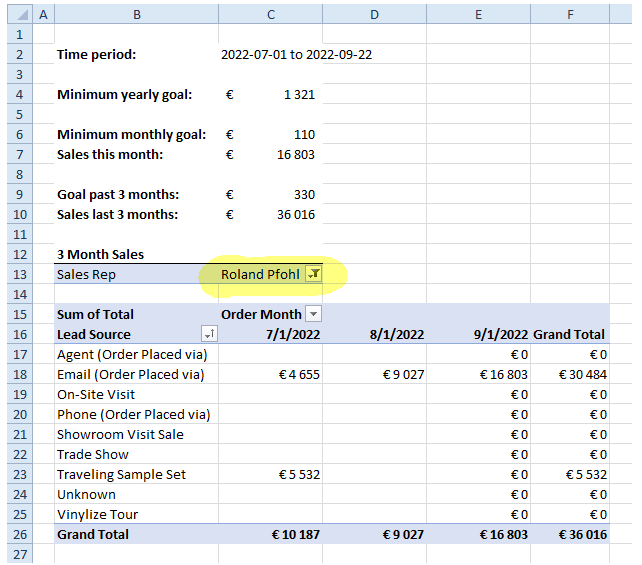The image size is (642, 565).
Task: Select the time period date range cell
Action: click(296, 55)
